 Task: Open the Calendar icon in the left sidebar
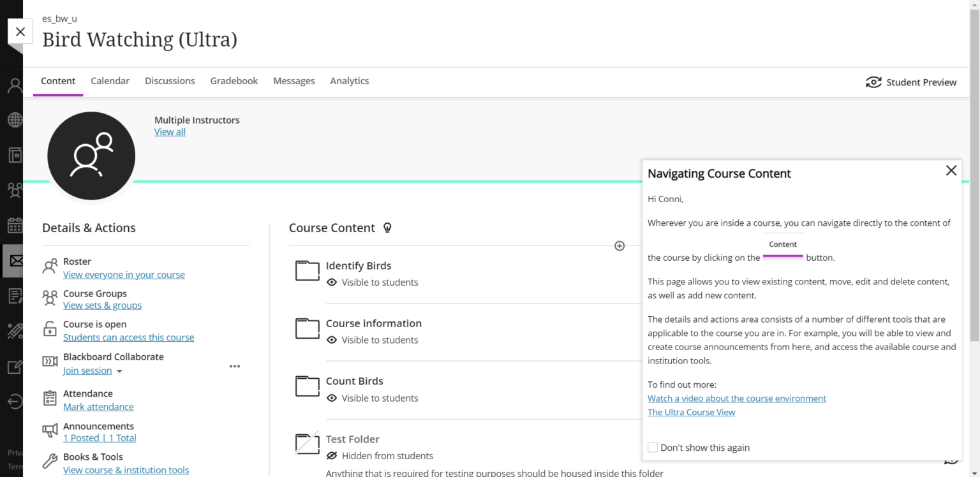[15, 225]
